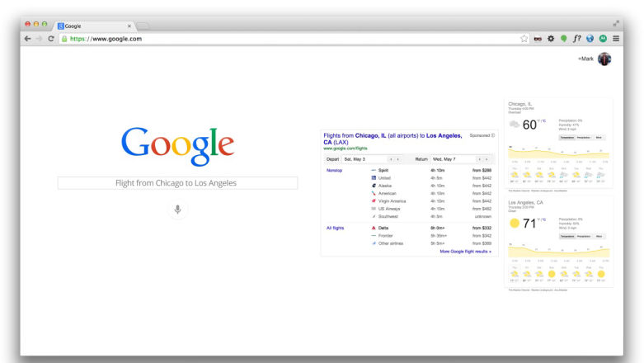Click the Mark profile avatar photo

604,59
